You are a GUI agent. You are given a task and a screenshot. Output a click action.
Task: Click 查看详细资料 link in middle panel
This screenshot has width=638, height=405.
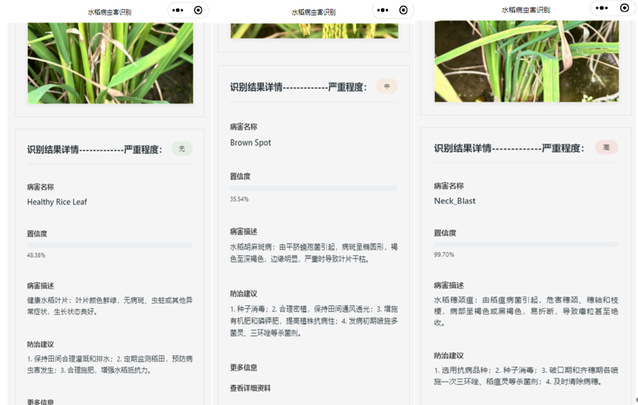[250, 387]
